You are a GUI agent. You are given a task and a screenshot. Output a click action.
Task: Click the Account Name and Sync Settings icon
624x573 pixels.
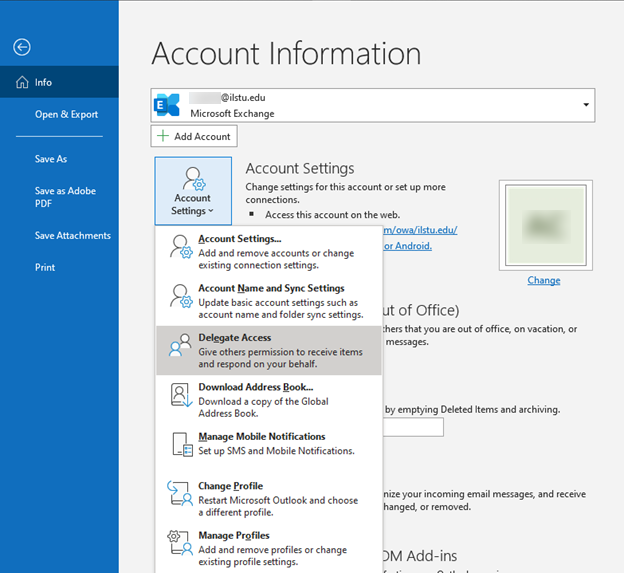181,296
